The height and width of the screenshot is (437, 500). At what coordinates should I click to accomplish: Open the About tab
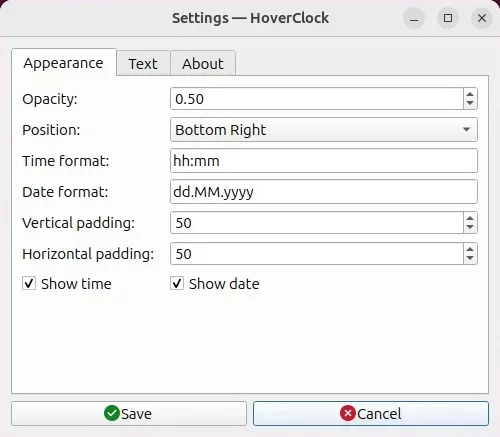coord(203,63)
